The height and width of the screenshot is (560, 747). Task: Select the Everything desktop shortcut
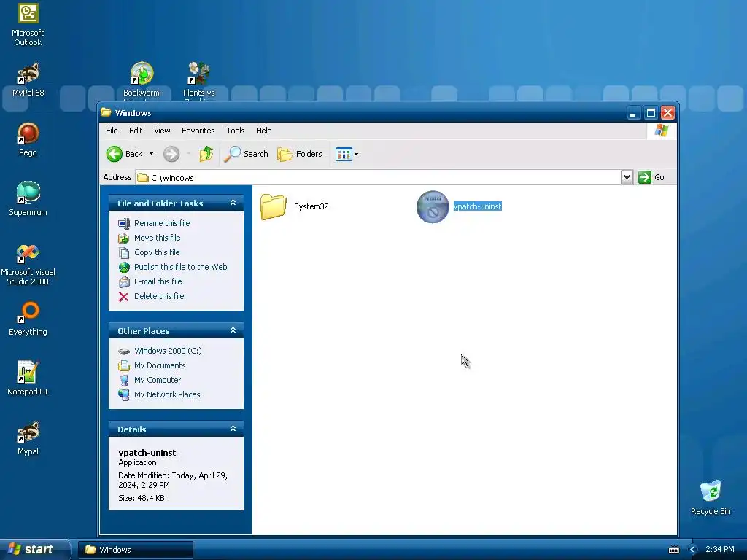coord(28,319)
